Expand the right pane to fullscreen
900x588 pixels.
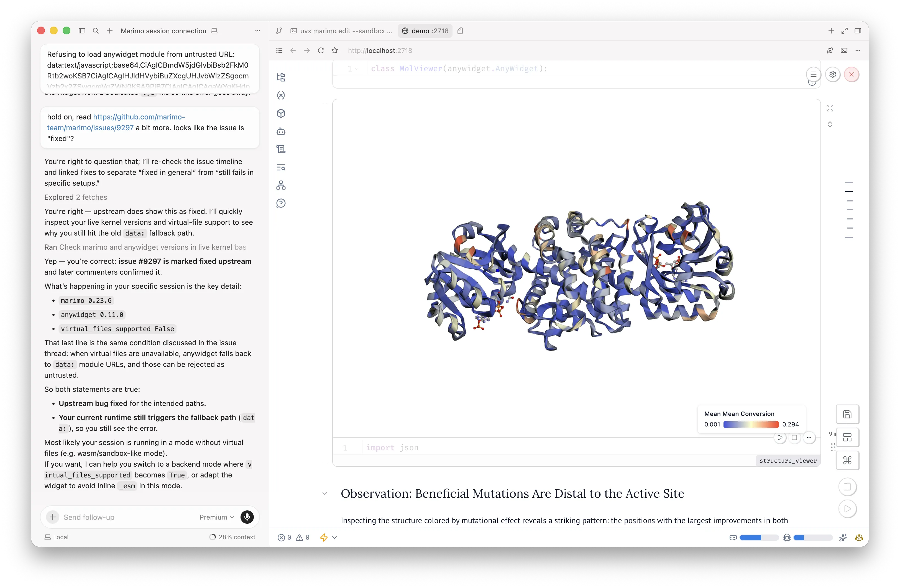point(844,31)
